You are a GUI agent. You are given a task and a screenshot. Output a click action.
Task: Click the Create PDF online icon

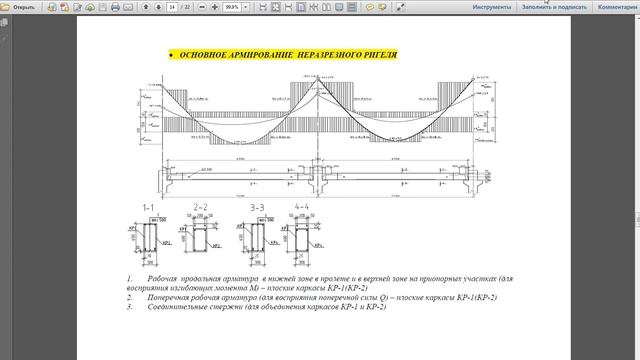pos(51,7)
